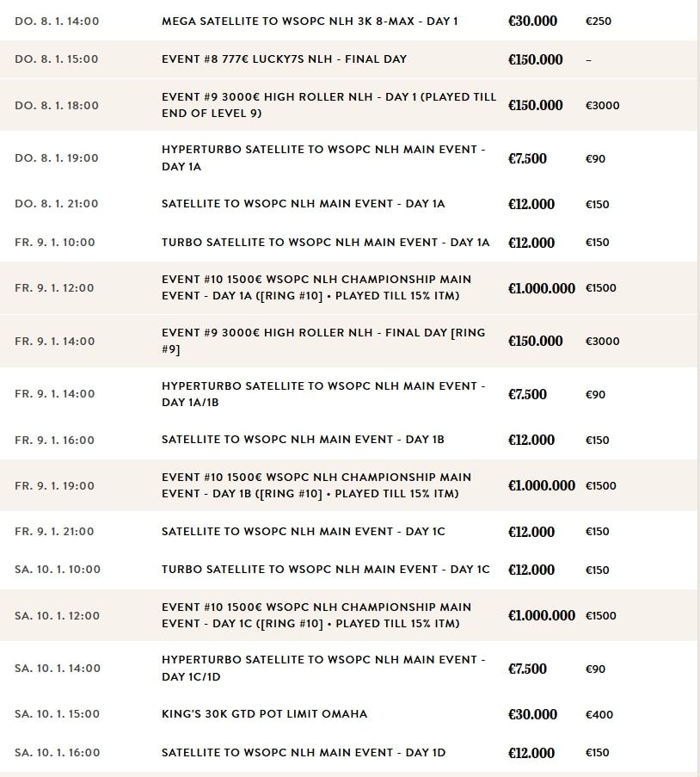Screen dimensions: 700x777
Task: Click the DO. 8. 1. 14:00 date cell
Action: pyautogui.click(x=57, y=21)
